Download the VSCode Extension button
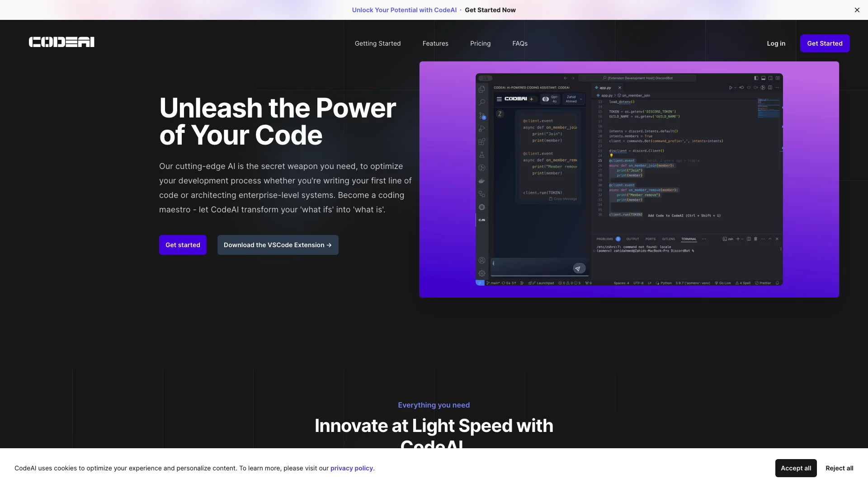This screenshot has height=488, width=868. click(278, 245)
